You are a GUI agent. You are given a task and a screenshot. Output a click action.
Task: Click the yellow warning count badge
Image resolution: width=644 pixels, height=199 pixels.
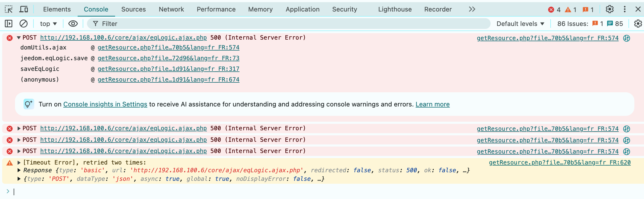tap(571, 10)
